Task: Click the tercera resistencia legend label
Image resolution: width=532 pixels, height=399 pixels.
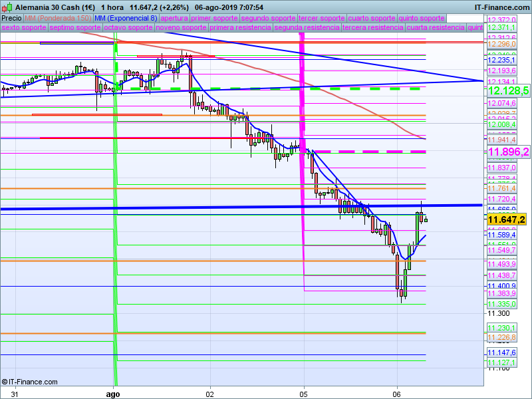Action: pyautogui.click(x=373, y=27)
